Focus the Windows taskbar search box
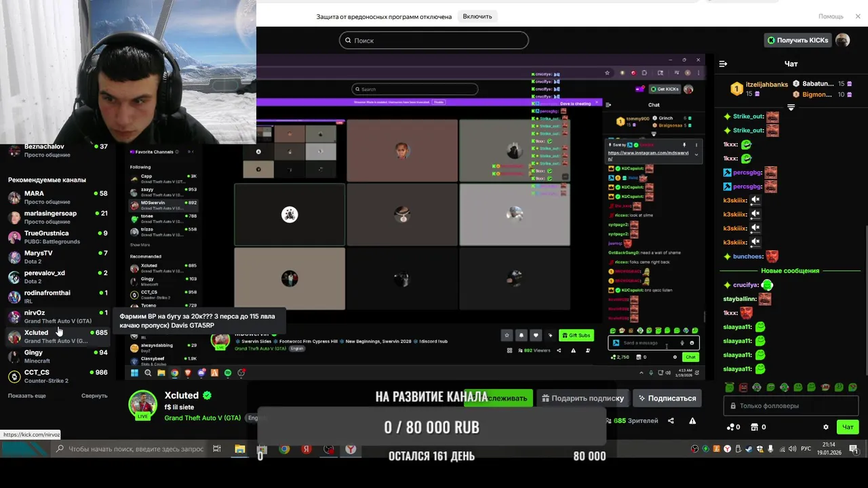The height and width of the screenshot is (488, 868). tap(129, 449)
